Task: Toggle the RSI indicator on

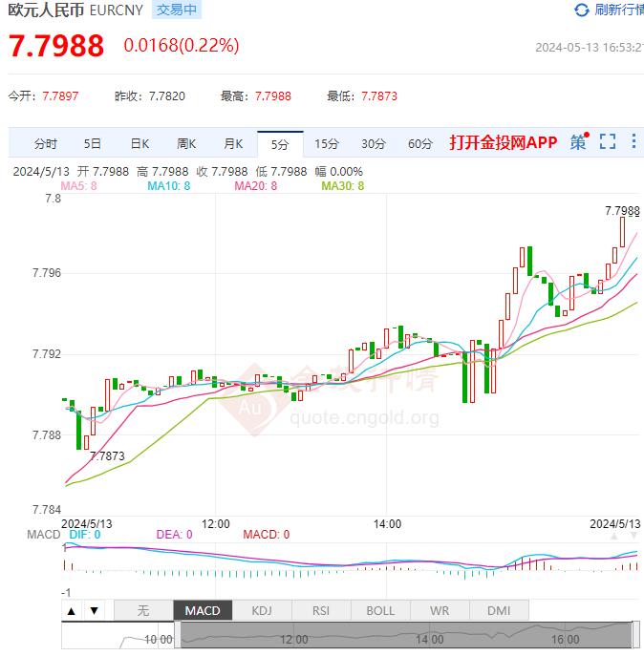Action: click(321, 610)
